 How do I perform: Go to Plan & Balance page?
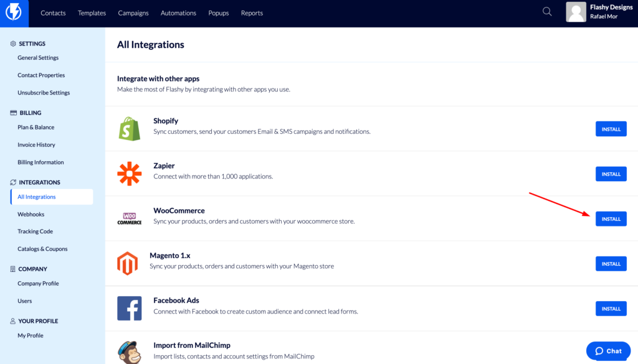(36, 127)
